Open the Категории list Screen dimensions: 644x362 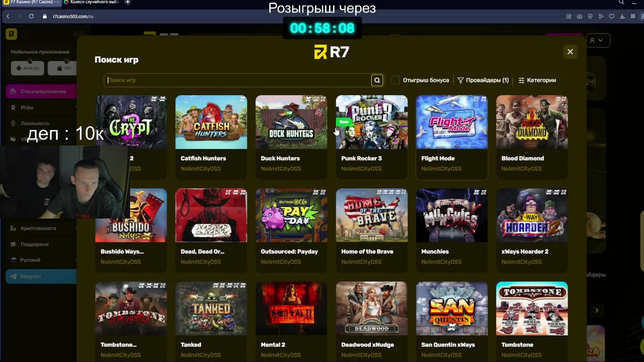click(537, 80)
